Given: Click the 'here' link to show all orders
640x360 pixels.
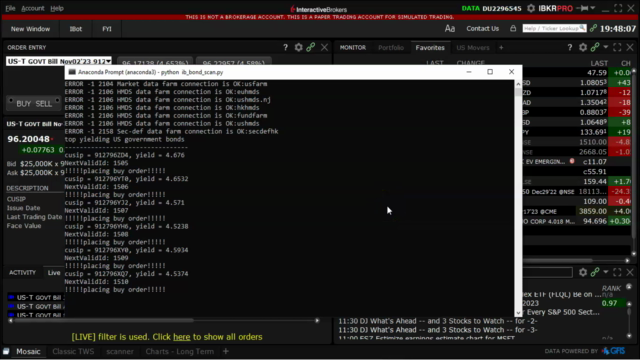Looking at the screenshot, I should pyautogui.click(x=182, y=337).
